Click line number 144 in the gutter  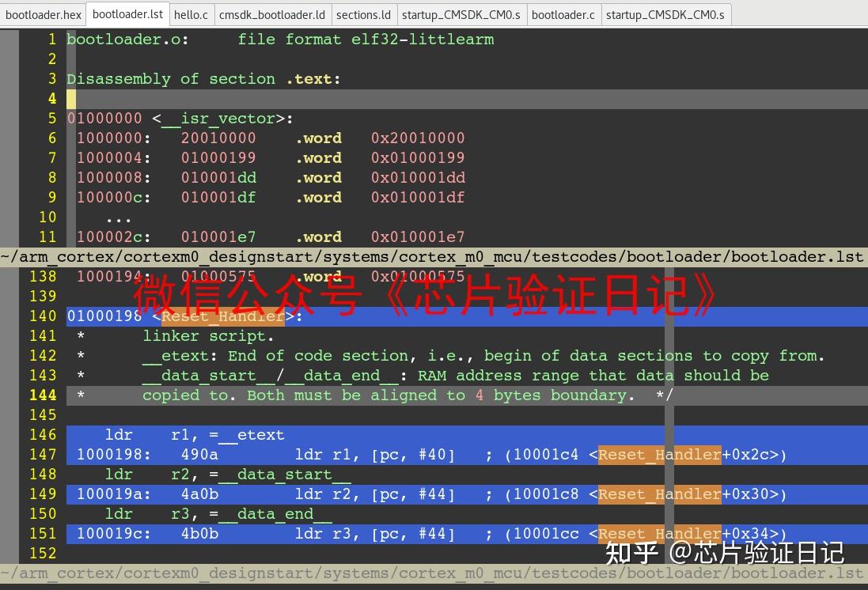[47, 395]
